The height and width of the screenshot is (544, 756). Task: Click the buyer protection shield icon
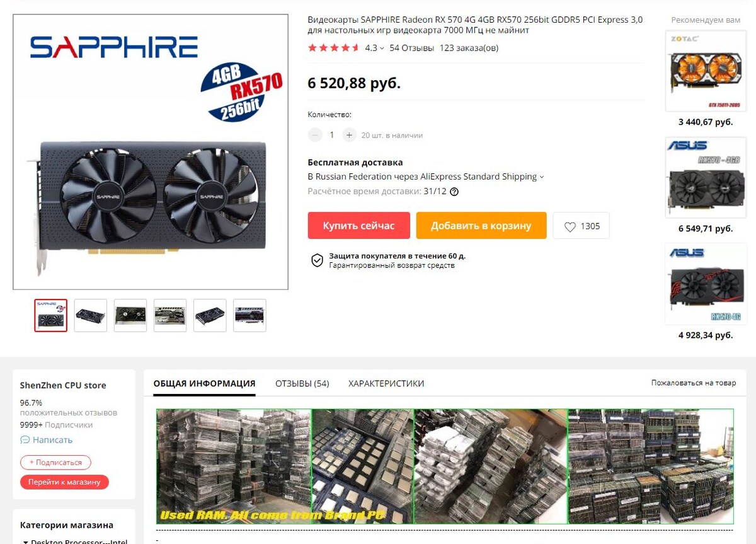pos(318,260)
